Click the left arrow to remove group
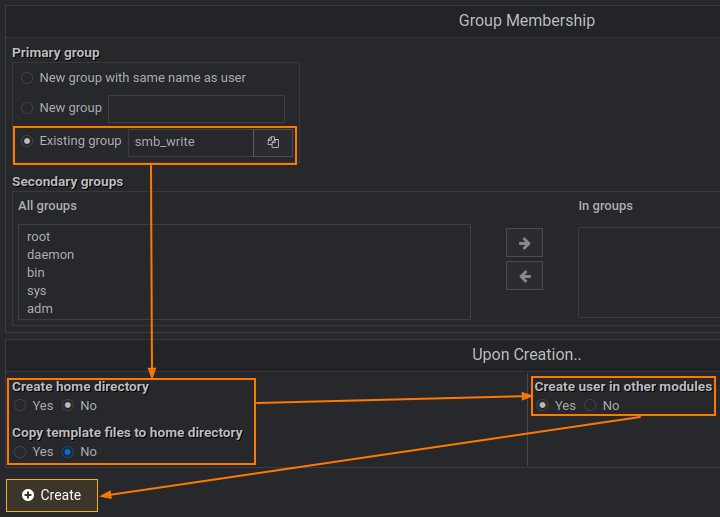Image resolution: width=720 pixels, height=517 pixels. 524,276
